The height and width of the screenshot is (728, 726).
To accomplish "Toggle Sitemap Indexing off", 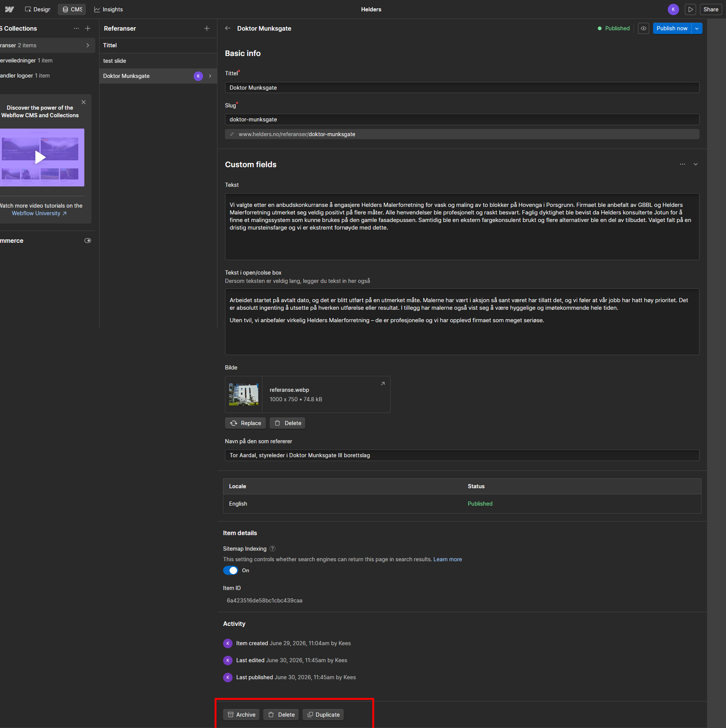I will [x=231, y=570].
